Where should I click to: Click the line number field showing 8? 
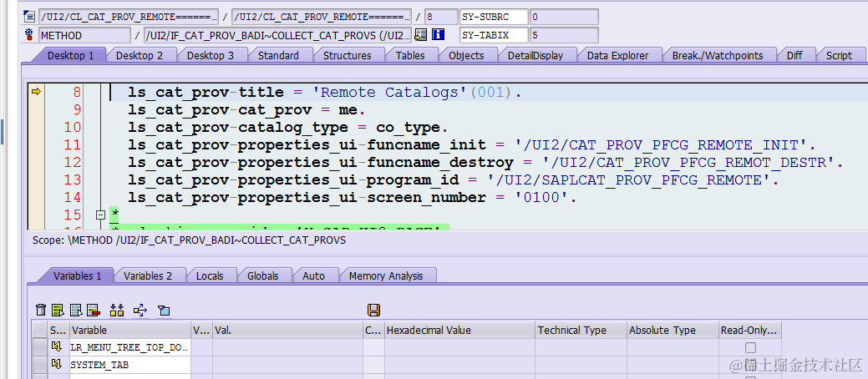point(441,17)
